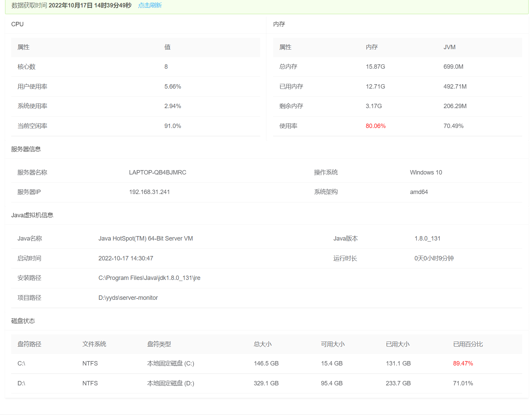Image resolution: width=532 pixels, height=415 pixels.
Task: Select JVM free value 206.29M
Action: click(455, 106)
